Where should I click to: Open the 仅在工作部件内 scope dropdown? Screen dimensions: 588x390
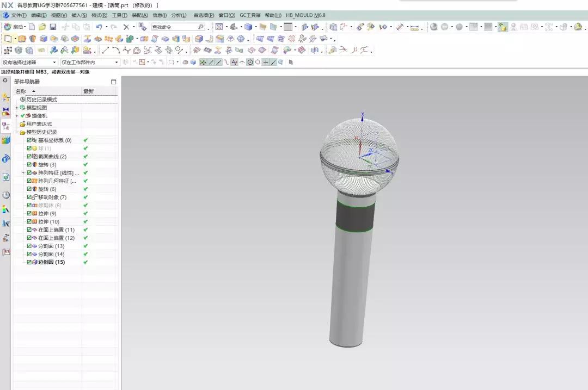pyautogui.click(x=90, y=62)
